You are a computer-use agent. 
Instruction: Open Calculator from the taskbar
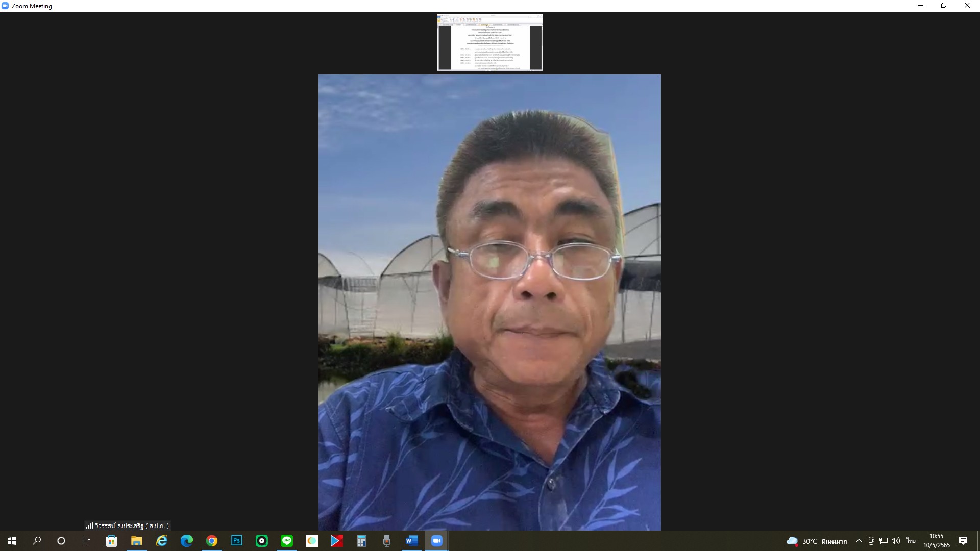(x=361, y=541)
